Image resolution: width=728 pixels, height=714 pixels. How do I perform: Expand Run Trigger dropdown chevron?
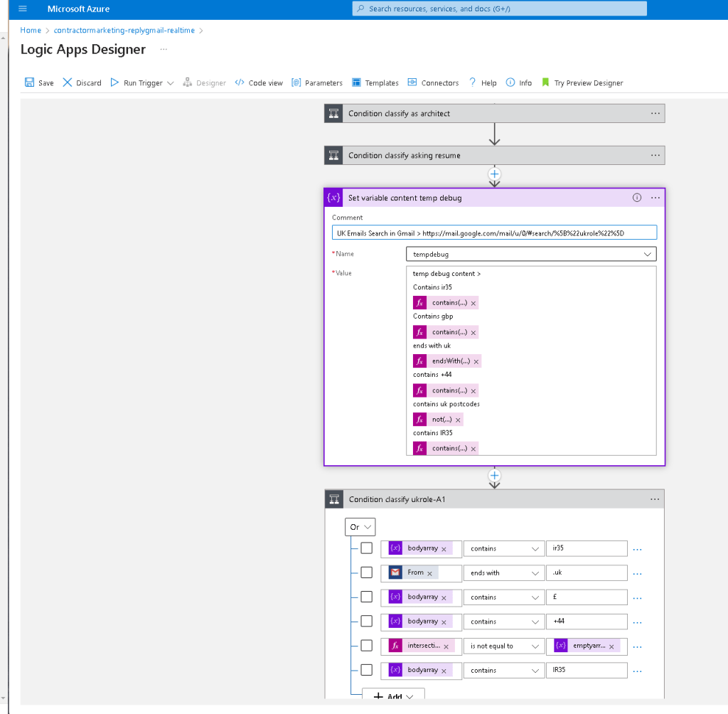click(x=171, y=83)
